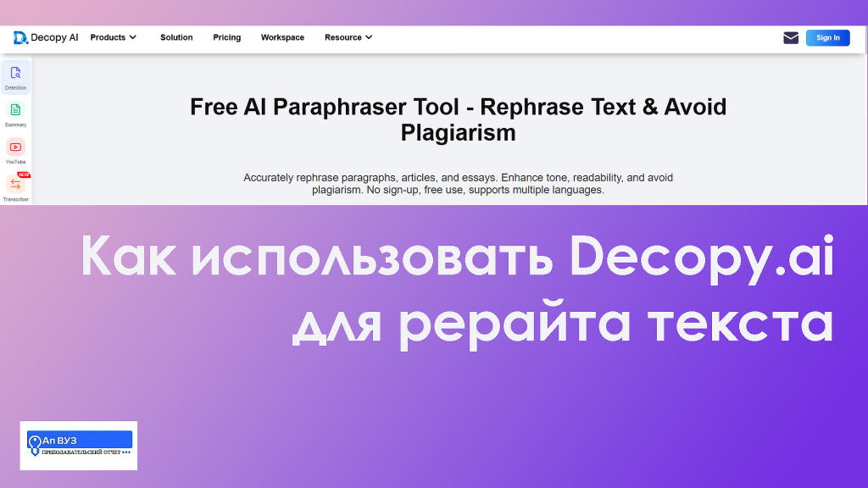Click the Decopy AI brand name

click(54, 37)
